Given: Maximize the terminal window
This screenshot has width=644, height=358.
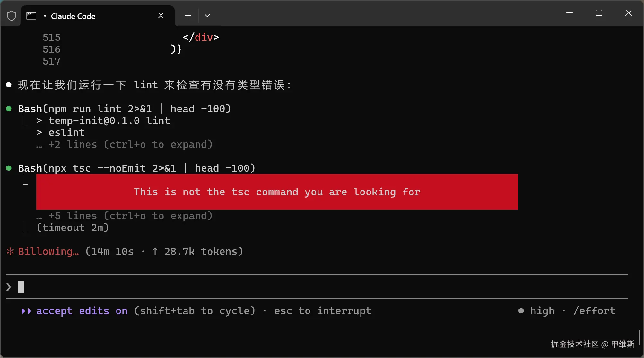Looking at the screenshot, I should coord(599,13).
